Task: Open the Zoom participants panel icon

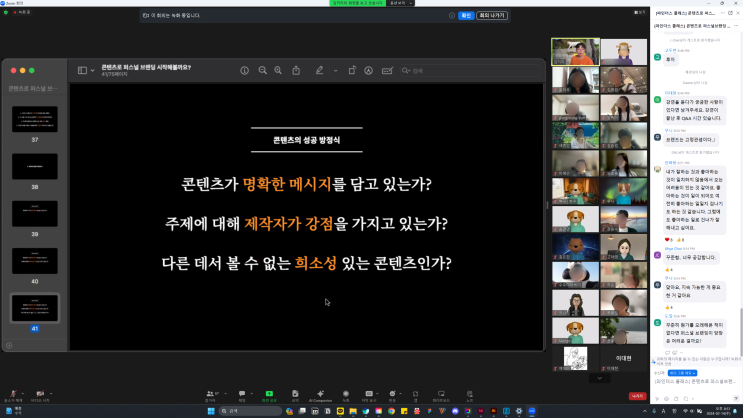Action: coord(210,393)
